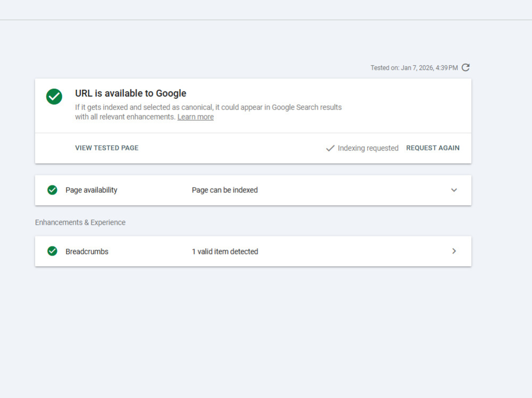Click the Breadcrumbs label

[x=87, y=251]
